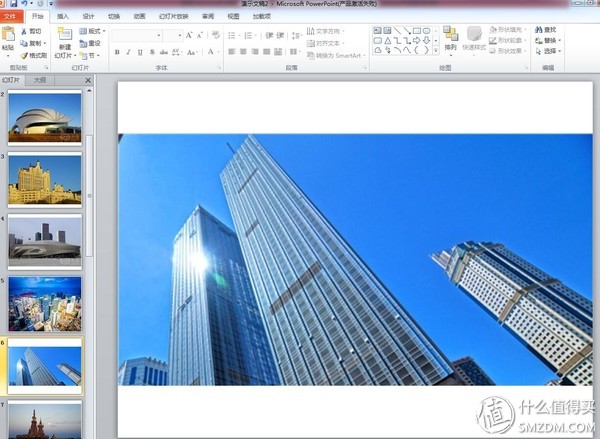600x439 pixels.
Task: Toggle Align Left paragraph button
Action: pos(232,51)
